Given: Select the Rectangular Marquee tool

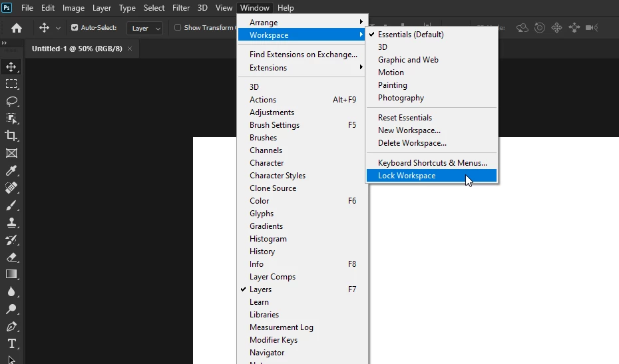Looking at the screenshot, I should pyautogui.click(x=11, y=84).
